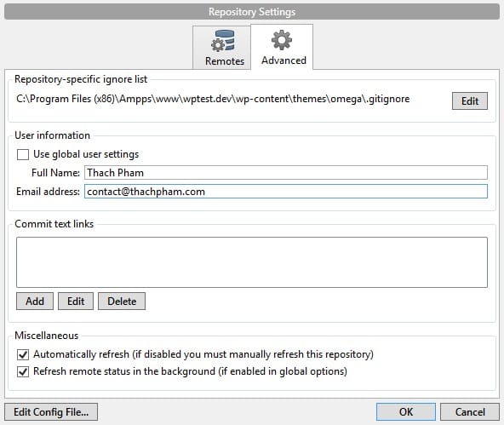This screenshot has width=504, height=425.
Task: Click the Email address label
Action: point(48,192)
